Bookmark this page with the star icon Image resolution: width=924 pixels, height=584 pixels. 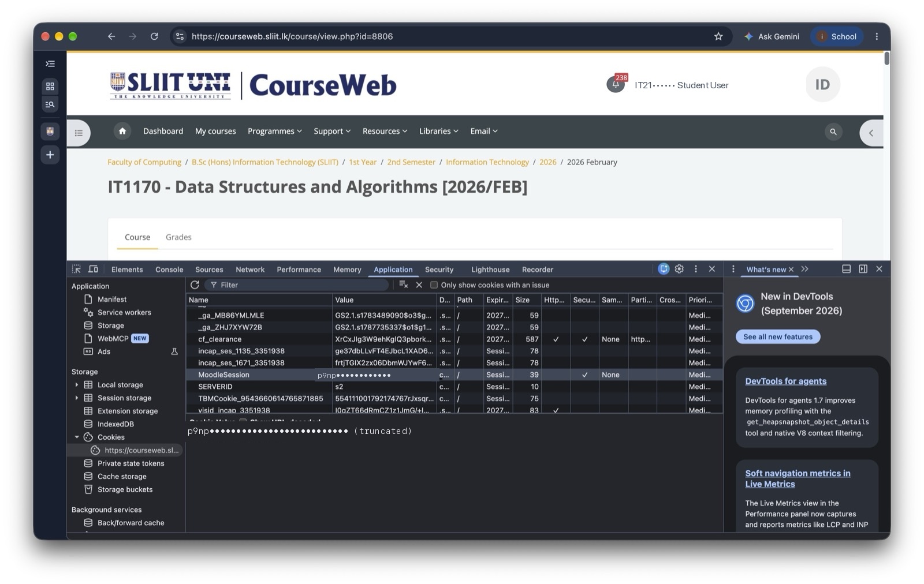[x=718, y=36]
